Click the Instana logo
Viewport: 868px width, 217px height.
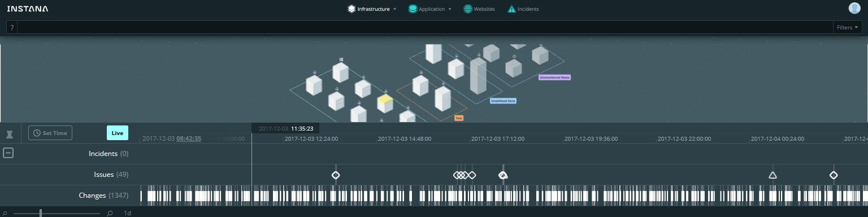[28, 9]
